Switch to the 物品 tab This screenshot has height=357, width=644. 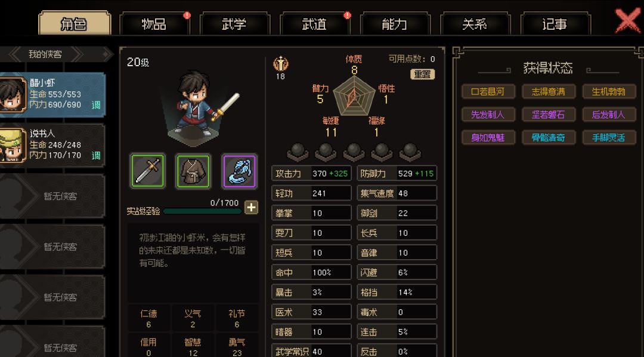tap(154, 24)
